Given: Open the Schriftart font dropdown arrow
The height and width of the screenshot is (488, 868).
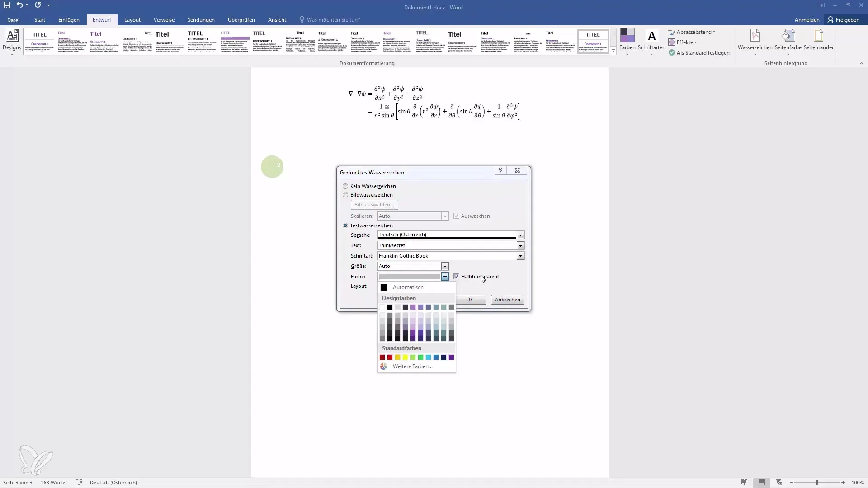Looking at the screenshot, I should (x=520, y=256).
